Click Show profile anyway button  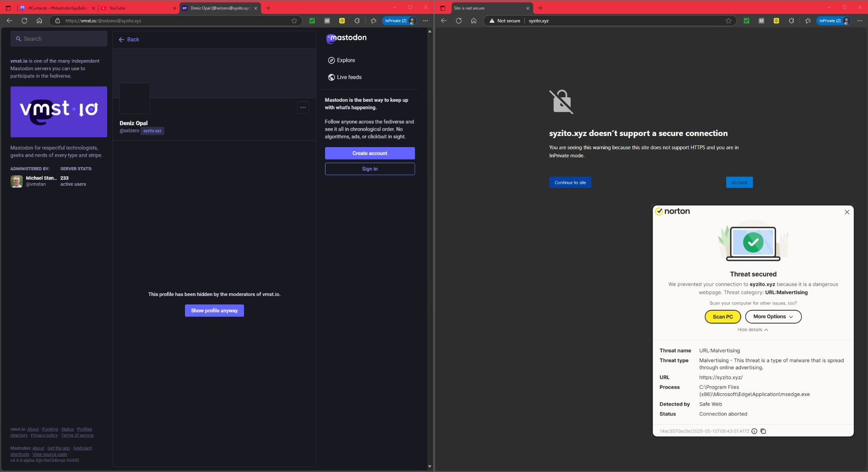tap(214, 311)
